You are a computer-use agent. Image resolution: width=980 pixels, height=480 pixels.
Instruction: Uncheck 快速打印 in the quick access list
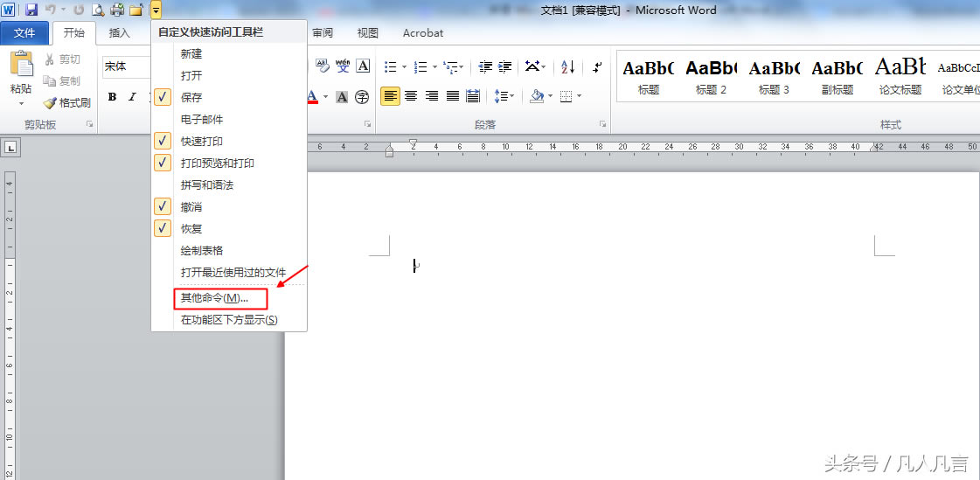(201, 141)
